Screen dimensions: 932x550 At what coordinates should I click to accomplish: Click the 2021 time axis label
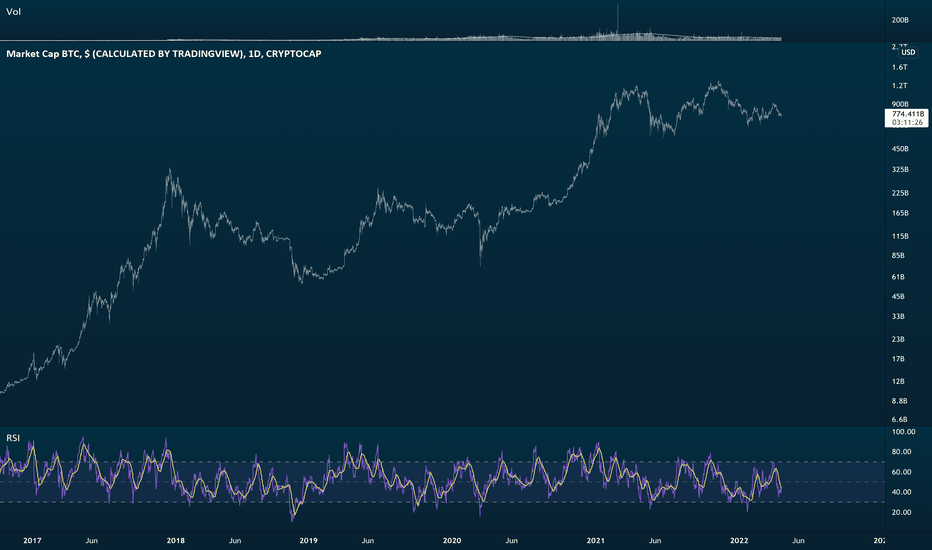tap(596, 540)
